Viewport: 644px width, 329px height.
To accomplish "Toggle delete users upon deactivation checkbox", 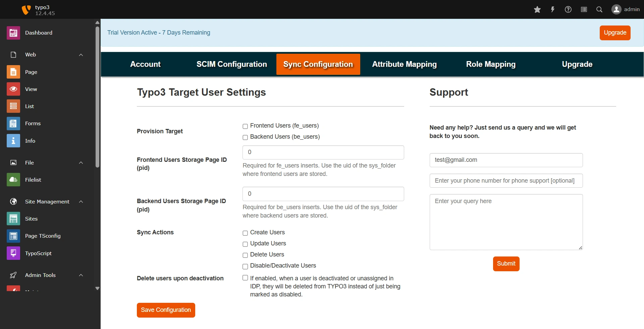I will click(245, 278).
